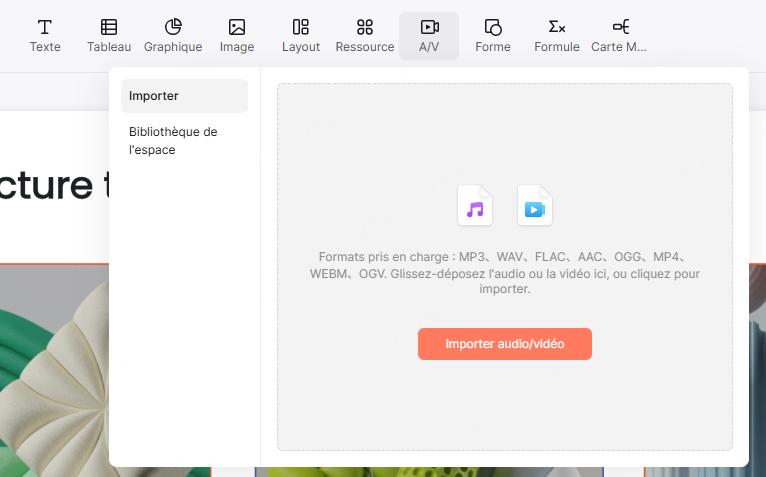This screenshot has width=766, height=477.
Task: Open the Layout options
Action: click(301, 35)
